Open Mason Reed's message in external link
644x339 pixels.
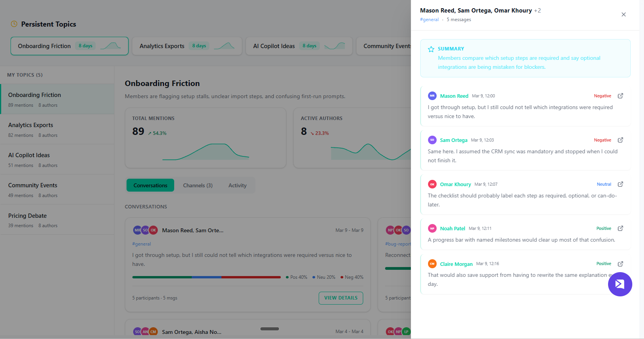[x=620, y=96]
